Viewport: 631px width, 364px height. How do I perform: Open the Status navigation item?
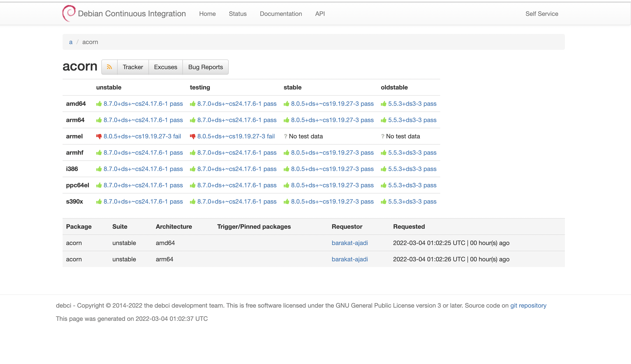(238, 14)
